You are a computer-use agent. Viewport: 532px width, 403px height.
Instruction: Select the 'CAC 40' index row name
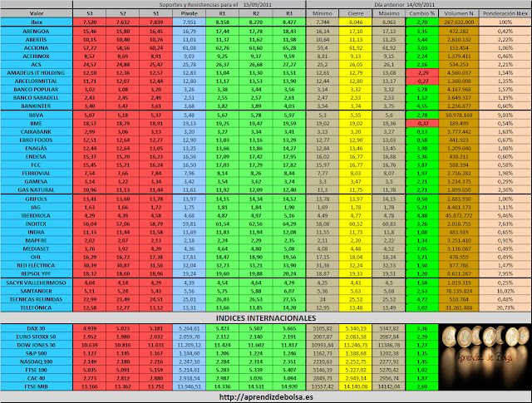point(37,378)
